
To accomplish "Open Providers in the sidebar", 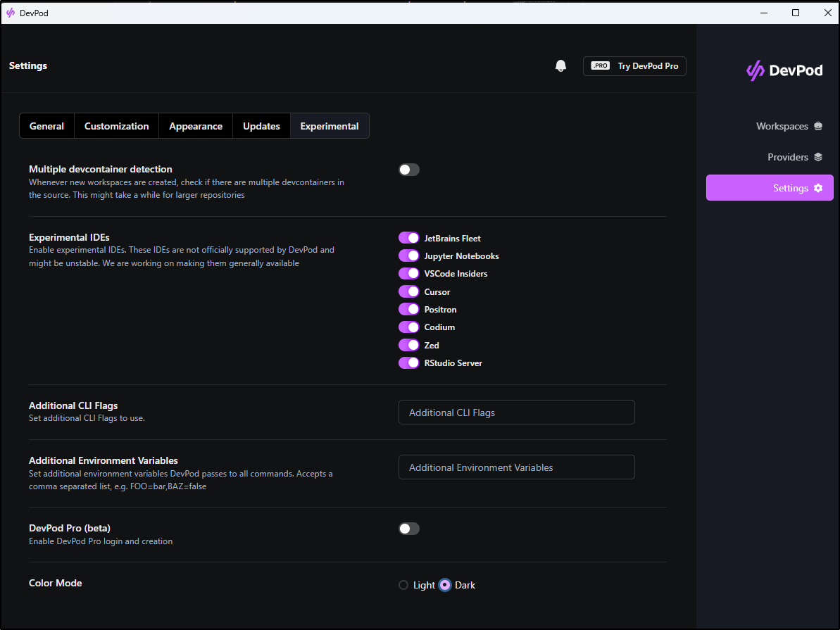I will pyautogui.click(x=794, y=157).
